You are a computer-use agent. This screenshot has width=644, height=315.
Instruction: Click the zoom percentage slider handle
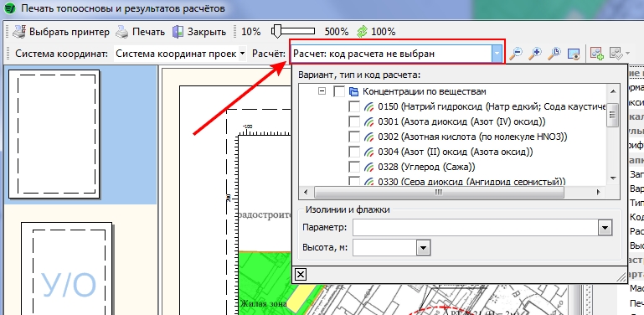[277, 31]
